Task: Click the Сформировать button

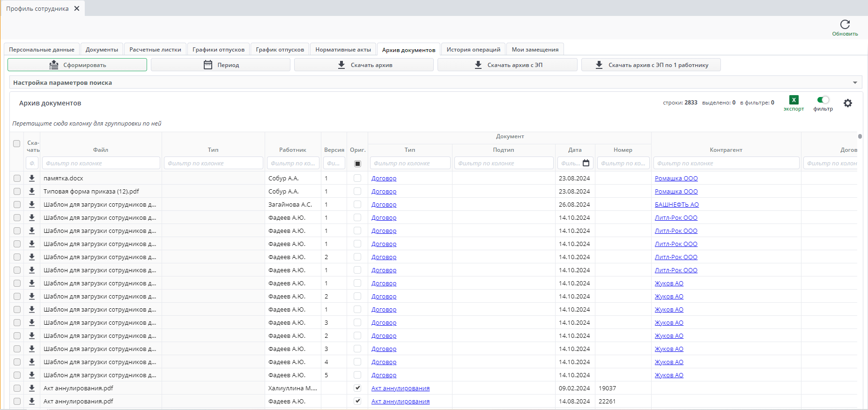Action: click(x=77, y=65)
